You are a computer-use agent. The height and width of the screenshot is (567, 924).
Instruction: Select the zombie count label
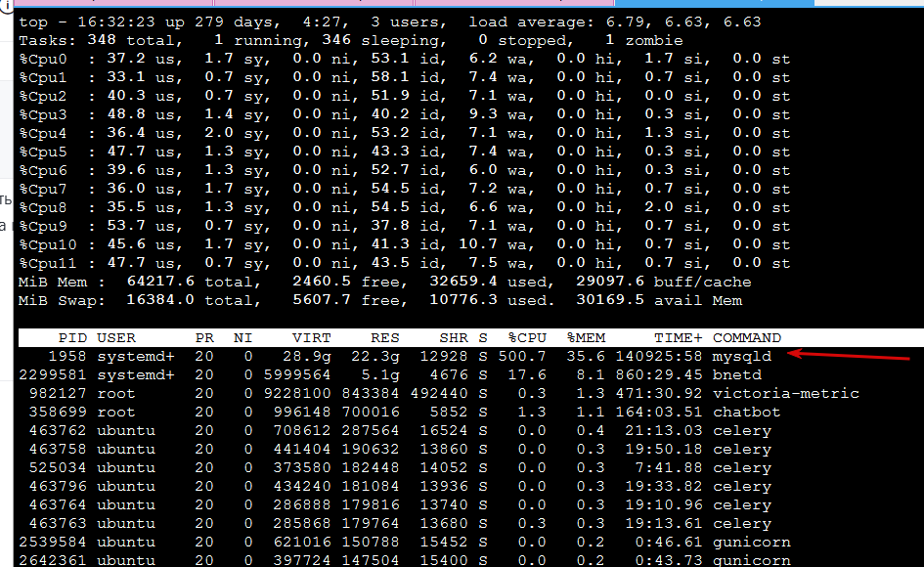654,41
